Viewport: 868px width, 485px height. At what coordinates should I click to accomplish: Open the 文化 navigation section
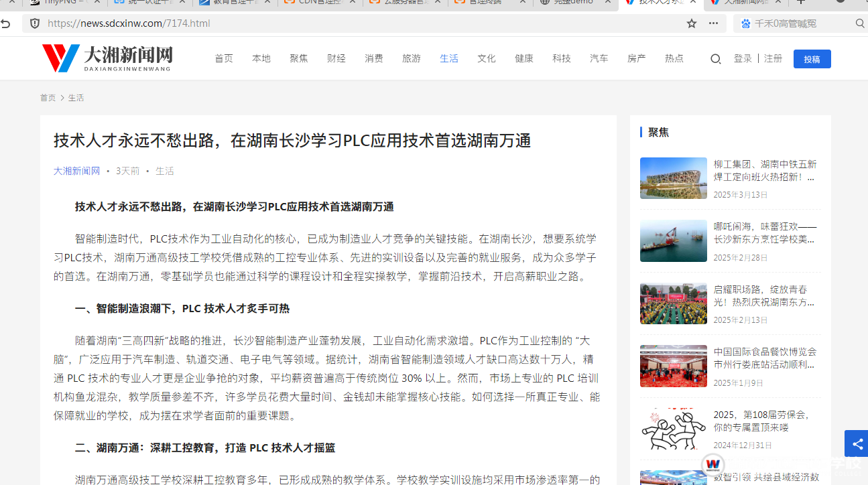tap(487, 59)
